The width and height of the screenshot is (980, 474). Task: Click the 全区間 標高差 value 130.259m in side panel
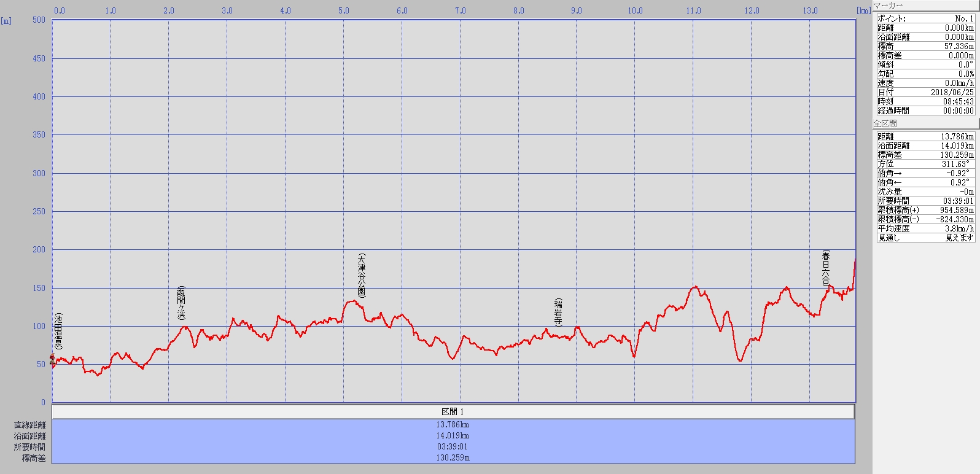[x=957, y=155]
